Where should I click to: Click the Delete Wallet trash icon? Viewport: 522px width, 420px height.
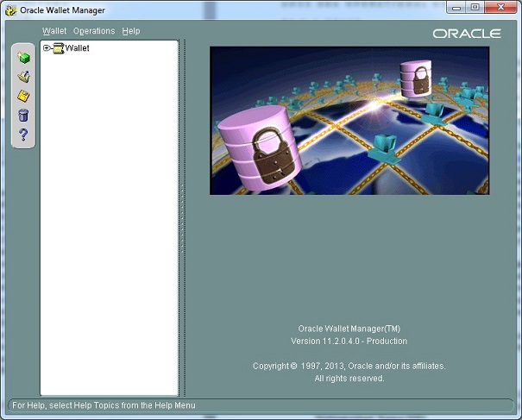(23, 116)
